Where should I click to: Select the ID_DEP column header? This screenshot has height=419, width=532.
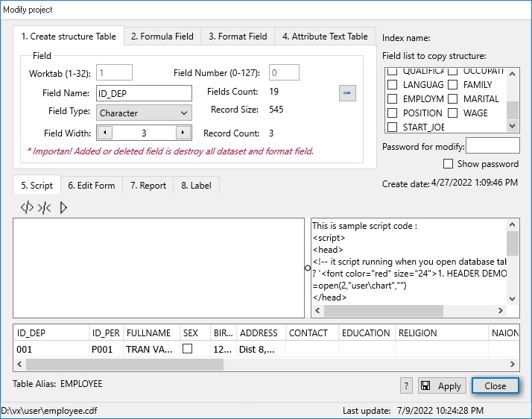pyautogui.click(x=51, y=333)
